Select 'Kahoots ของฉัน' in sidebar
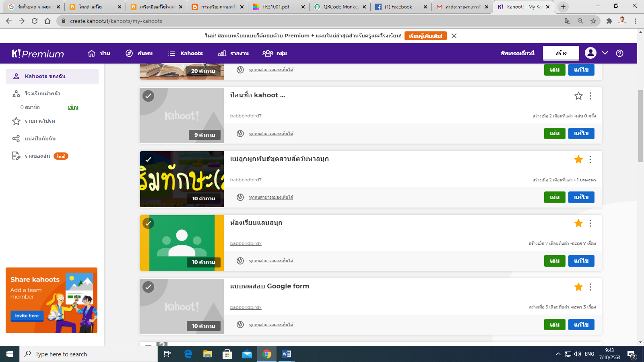Image resolution: width=644 pixels, height=362 pixels. [52, 76]
